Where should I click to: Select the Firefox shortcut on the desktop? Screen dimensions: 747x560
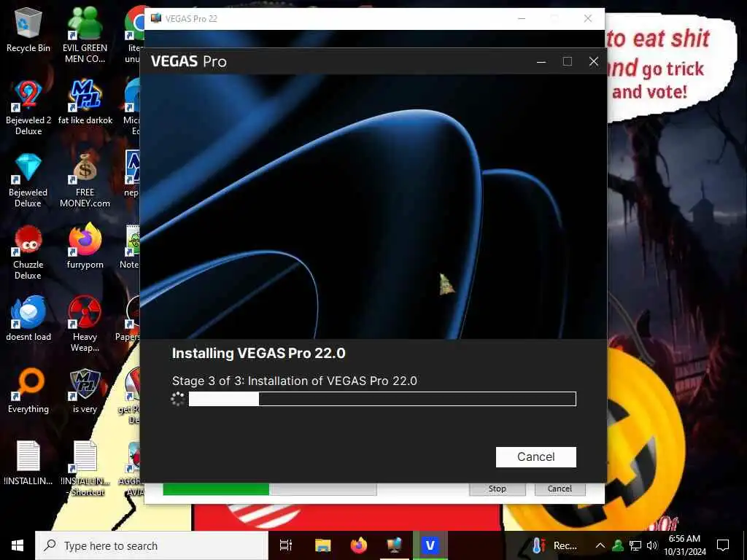point(85,246)
